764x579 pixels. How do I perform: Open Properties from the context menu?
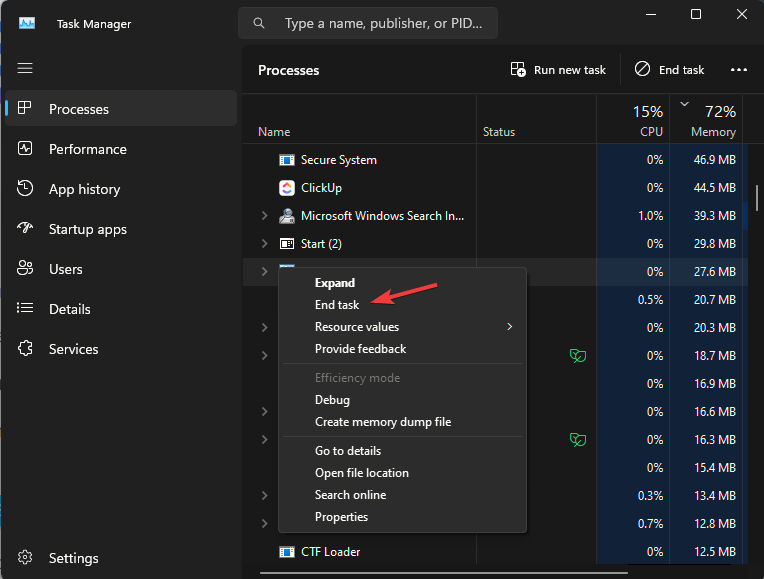click(x=402, y=517)
